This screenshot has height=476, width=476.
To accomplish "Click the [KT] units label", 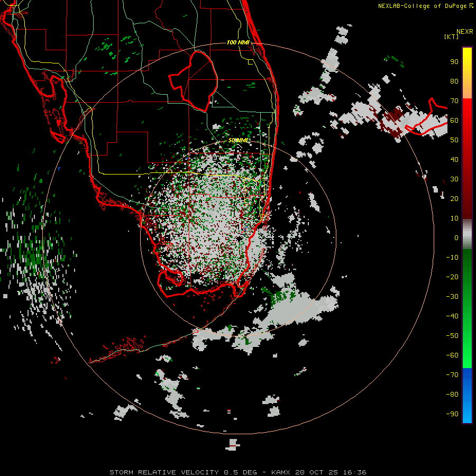I will point(451,36).
